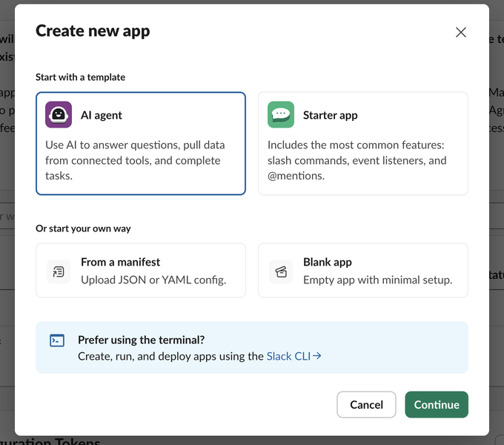Choose the 'Blank app' option title
This screenshot has height=445, width=504.
[x=327, y=262]
